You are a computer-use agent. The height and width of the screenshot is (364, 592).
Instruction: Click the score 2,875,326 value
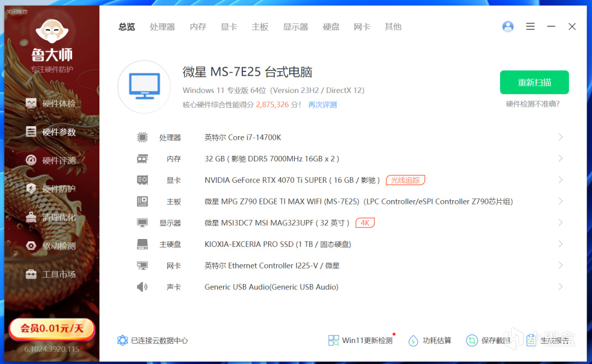point(272,105)
